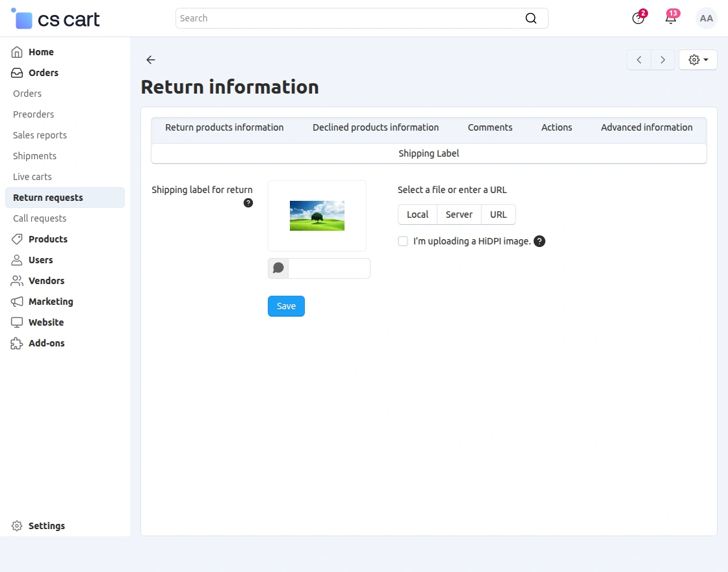Go to previous return request
728x572 pixels.
pyautogui.click(x=639, y=60)
